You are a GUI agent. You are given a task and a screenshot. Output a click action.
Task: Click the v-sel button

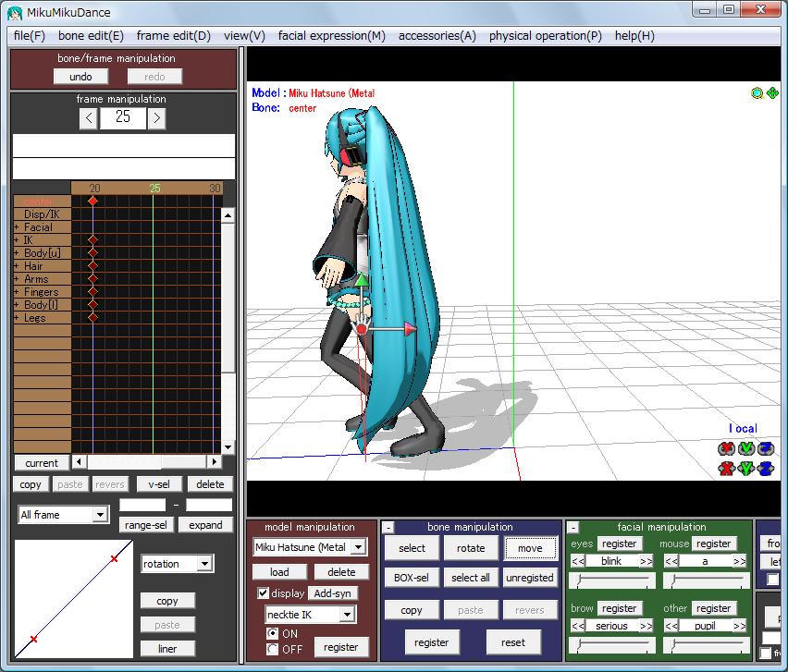[x=159, y=484]
